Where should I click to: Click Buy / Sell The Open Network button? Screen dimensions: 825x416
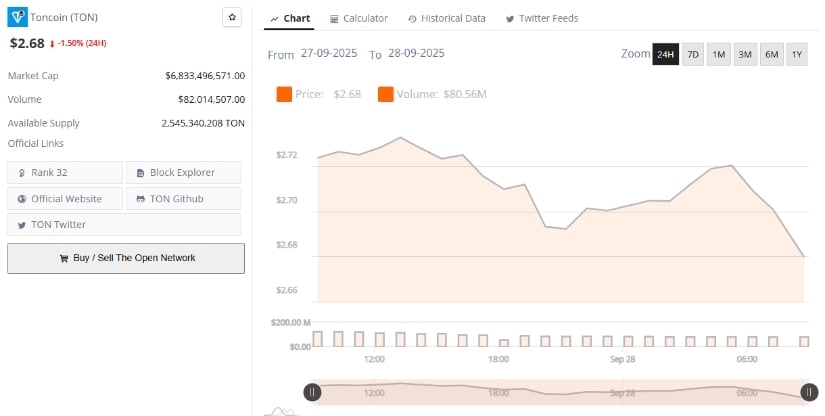click(126, 258)
